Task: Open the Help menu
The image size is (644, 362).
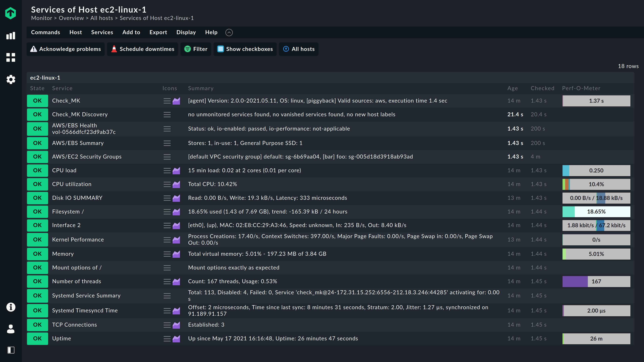Action: (211, 33)
